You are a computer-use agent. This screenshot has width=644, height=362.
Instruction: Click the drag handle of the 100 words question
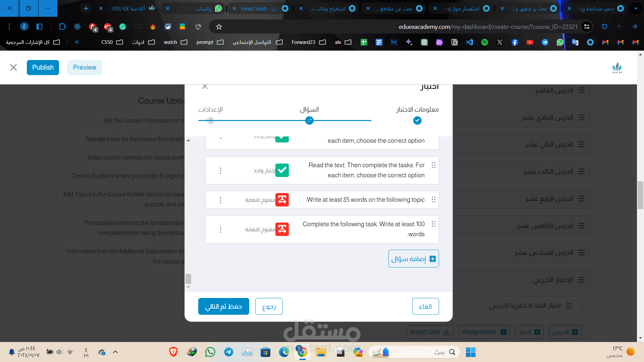[x=433, y=224]
